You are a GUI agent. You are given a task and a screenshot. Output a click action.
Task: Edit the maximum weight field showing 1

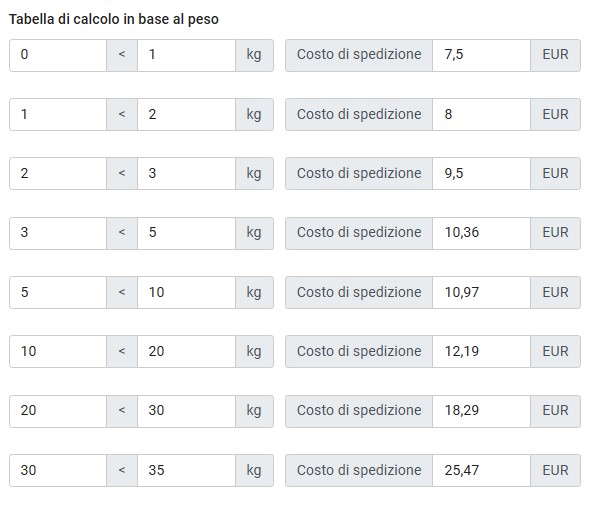point(186,55)
